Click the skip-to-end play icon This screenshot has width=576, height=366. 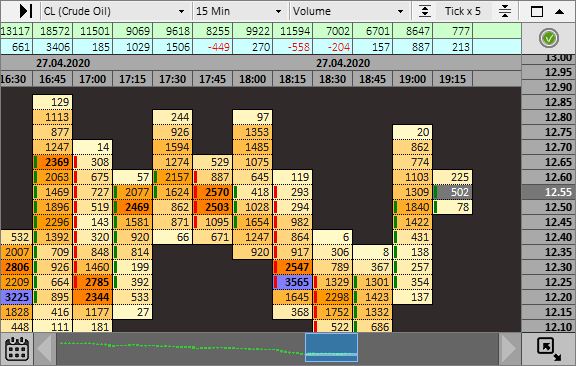[x=26, y=11]
